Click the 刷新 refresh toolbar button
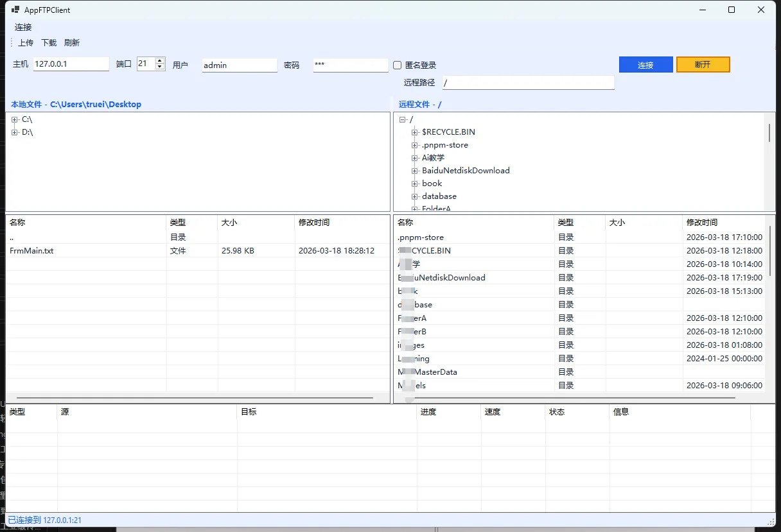Viewport: 781px width, 532px height. pos(72,43)
